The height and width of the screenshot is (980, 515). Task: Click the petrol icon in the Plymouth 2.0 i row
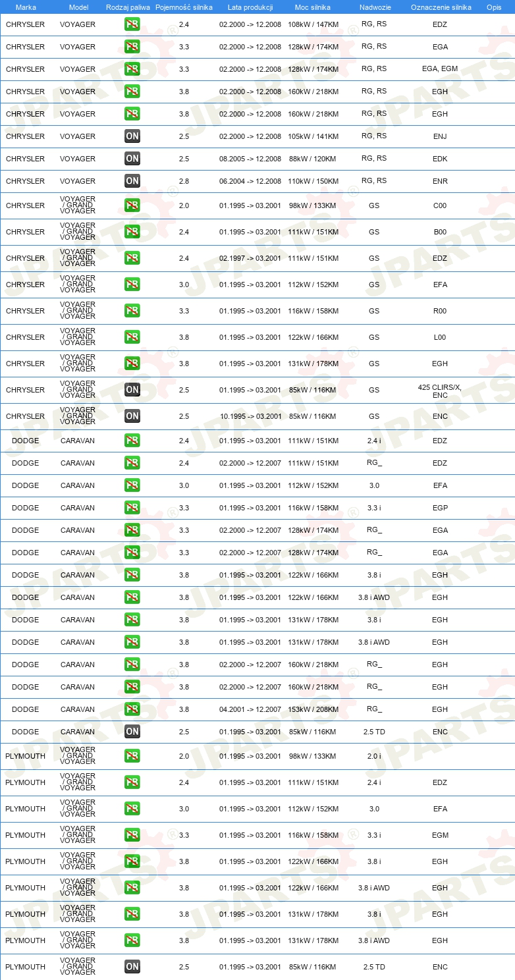[x=132, y=756]
